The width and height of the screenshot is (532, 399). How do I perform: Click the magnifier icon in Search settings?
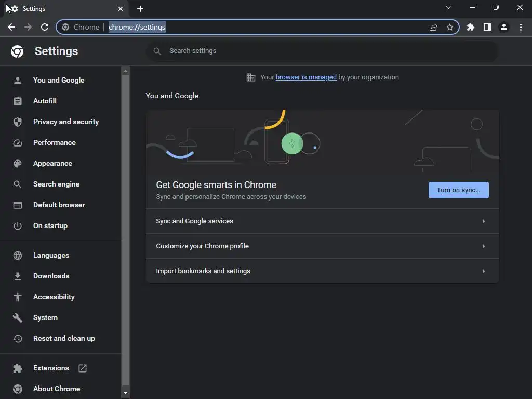157,51
